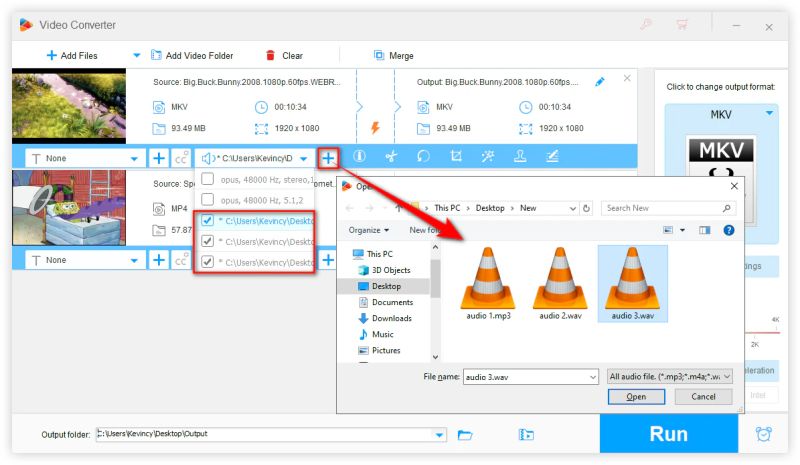800x465 pixels.
Task: Select the audio 1.mp3 file
Action: 488,284
